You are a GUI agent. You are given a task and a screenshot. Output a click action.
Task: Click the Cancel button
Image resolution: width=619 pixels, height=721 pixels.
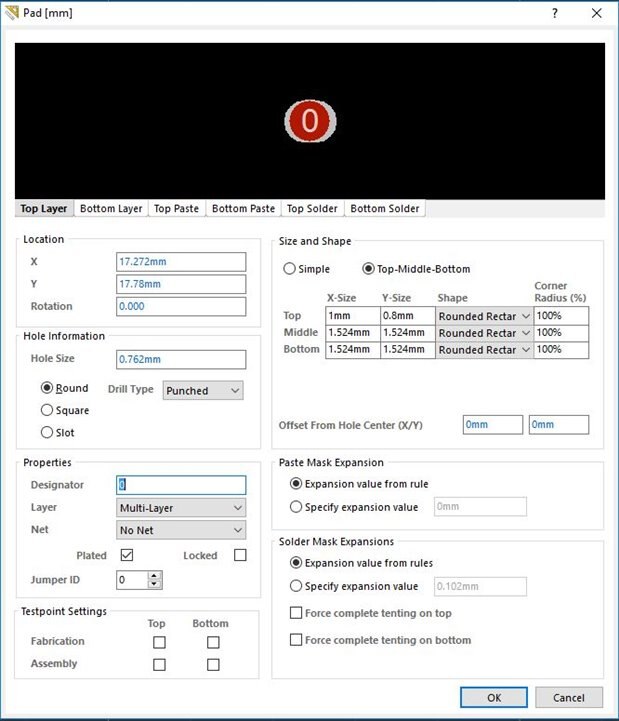click(568, 697)
